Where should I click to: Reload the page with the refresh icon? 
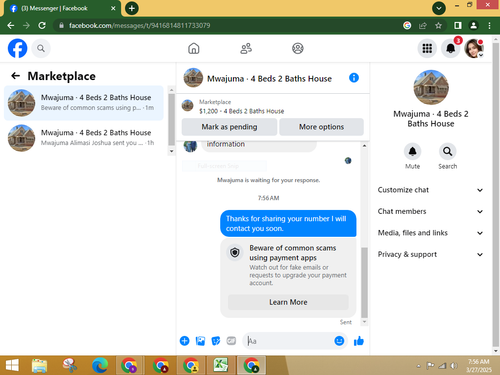pyautogui.click(x=42, y=25)
